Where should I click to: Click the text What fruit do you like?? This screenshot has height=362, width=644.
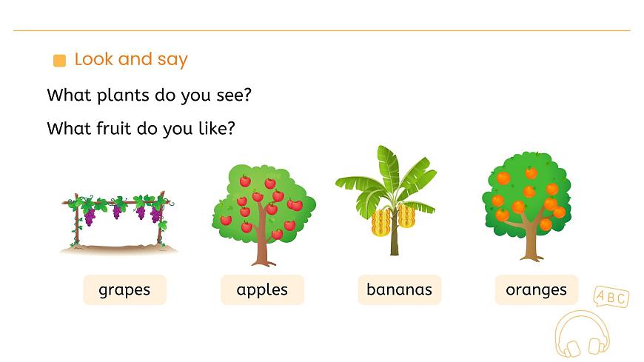click(141, 128)
